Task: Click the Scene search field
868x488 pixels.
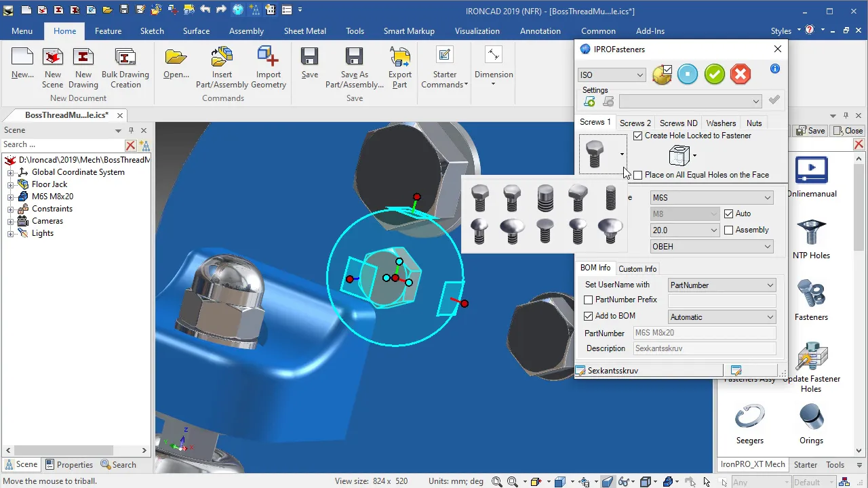Action: point(62,144)
